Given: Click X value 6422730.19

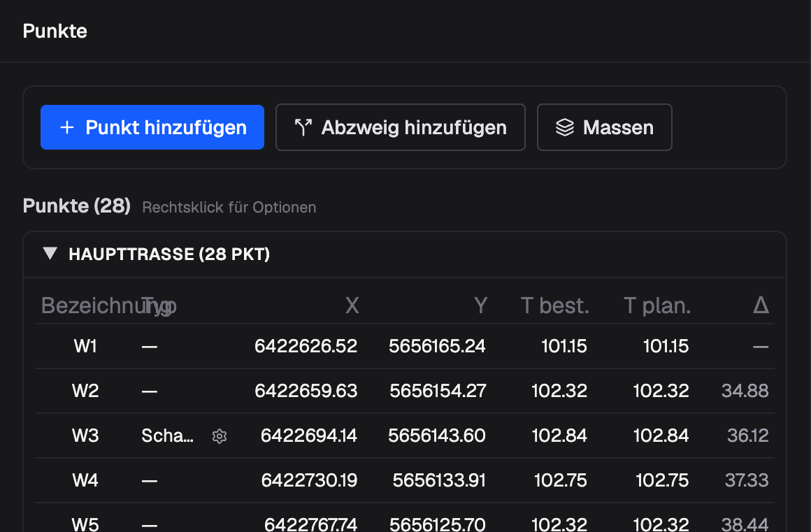Looking at the screenshot, I should (309, 480).
